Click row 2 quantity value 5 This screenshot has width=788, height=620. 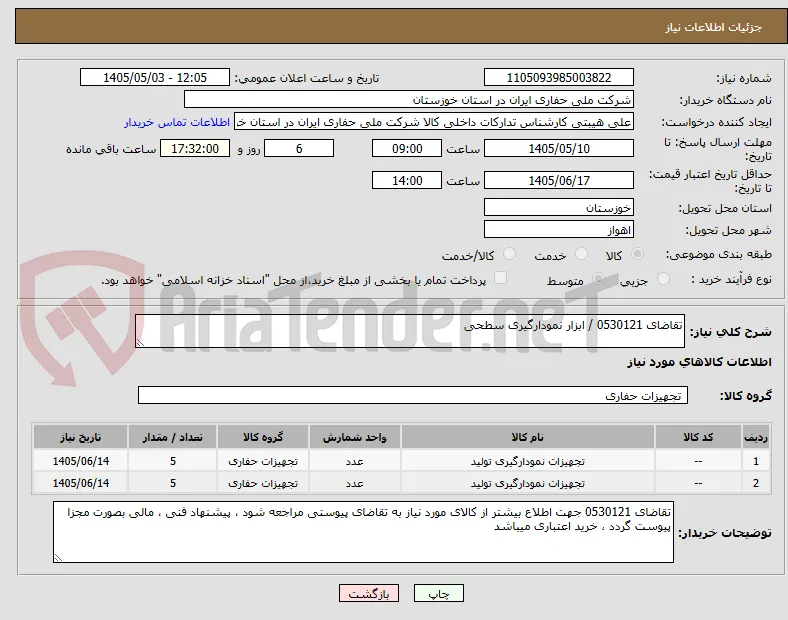(172, 483)
